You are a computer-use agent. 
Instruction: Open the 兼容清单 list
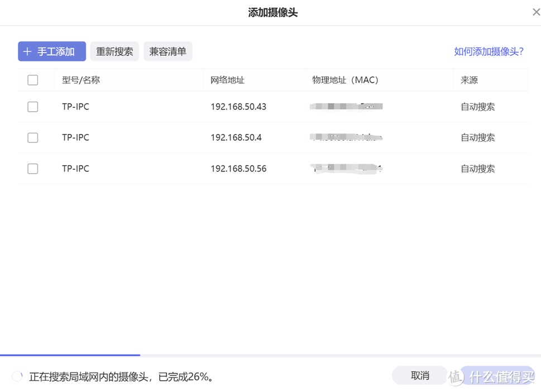(167, 51)
